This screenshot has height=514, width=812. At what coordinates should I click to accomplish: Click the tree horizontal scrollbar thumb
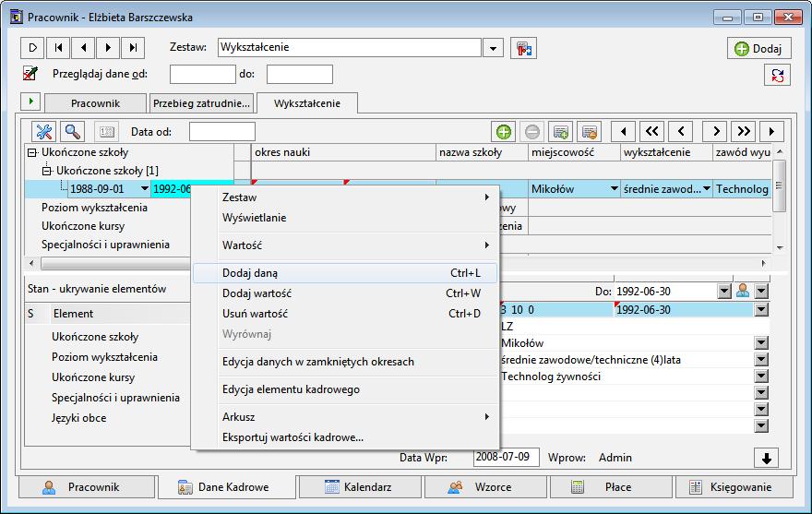click(x=116, y=263)
